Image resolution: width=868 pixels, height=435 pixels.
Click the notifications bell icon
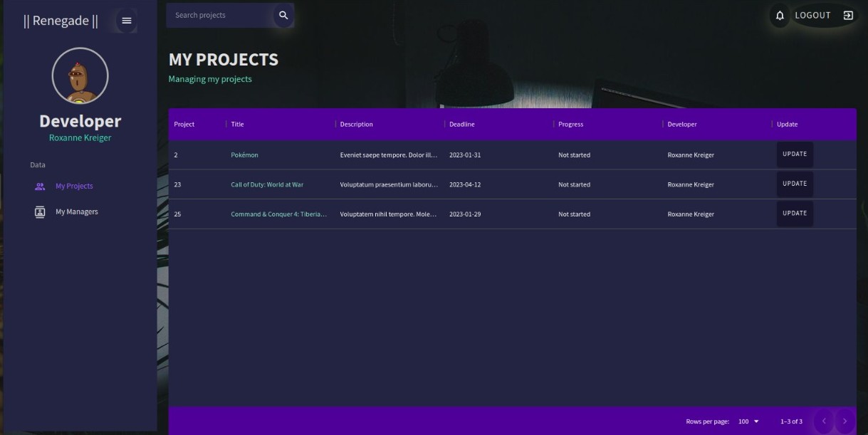778,14
